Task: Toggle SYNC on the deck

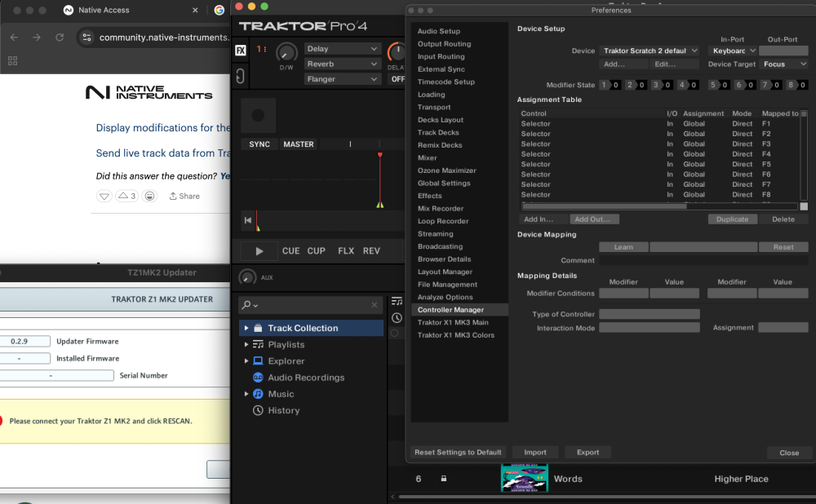Action: click(x=259, y=144)
